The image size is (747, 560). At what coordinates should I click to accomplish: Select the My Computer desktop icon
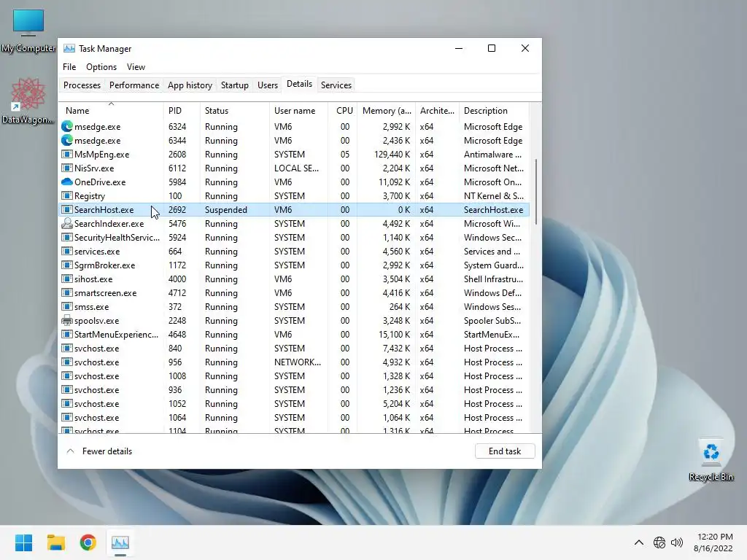click(x=28, y=31)
